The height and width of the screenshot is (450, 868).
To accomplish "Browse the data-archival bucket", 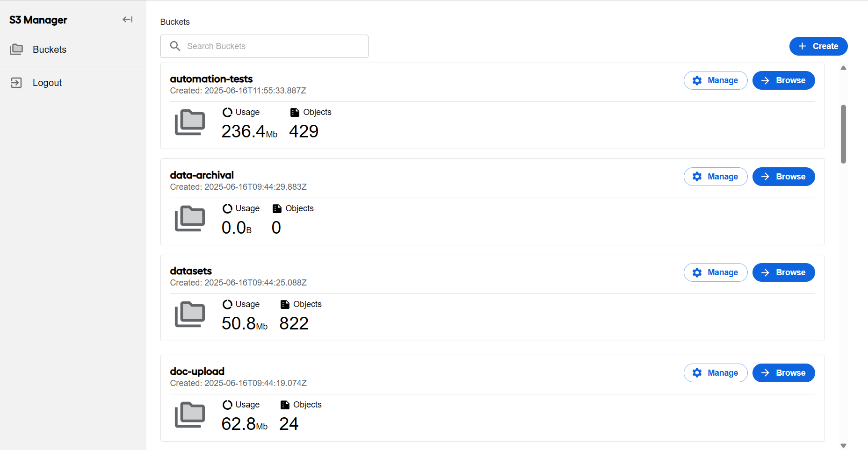I will pos(784,177).
